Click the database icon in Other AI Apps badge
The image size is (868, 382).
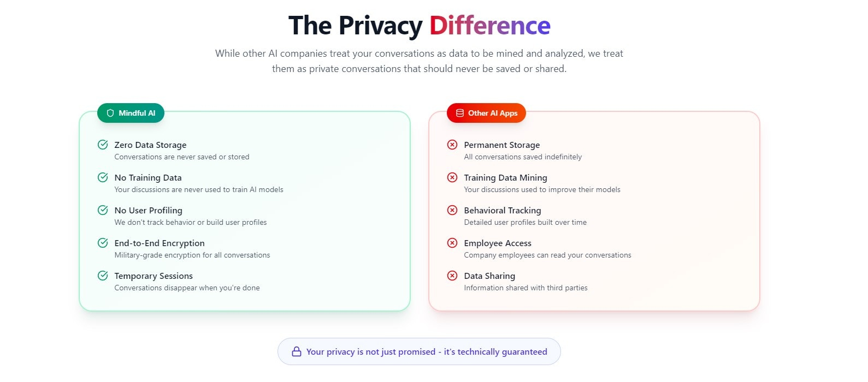(x=460, y=113)
